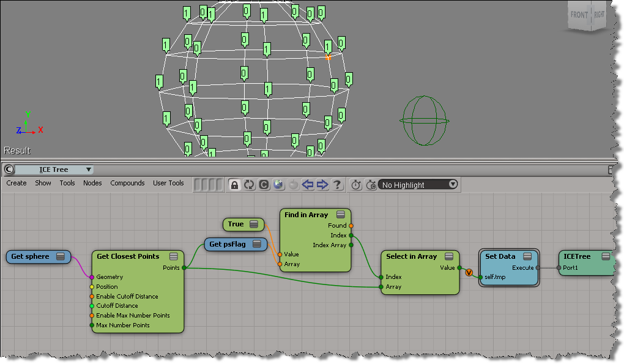The width and height of the screenshot is (624, 364).
Task: Collapse the Get Closest Points node
Action: click(173, 256)
